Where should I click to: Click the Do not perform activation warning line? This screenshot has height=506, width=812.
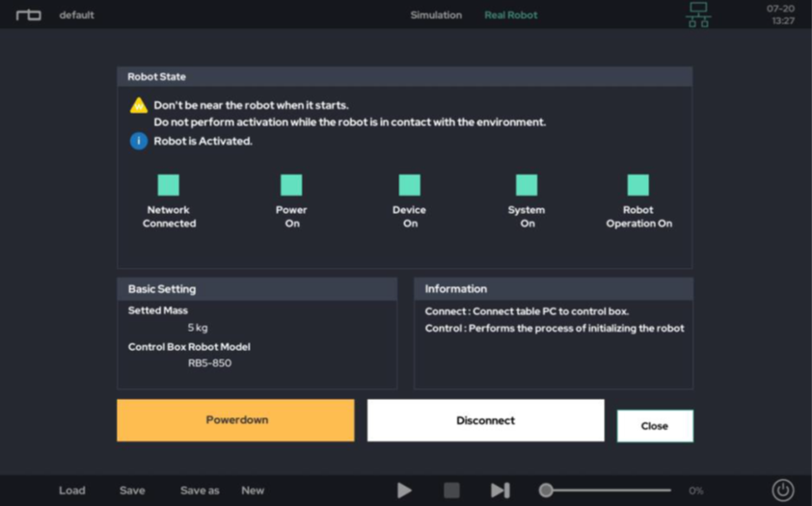pyautogui.click(x=349, y=122)
